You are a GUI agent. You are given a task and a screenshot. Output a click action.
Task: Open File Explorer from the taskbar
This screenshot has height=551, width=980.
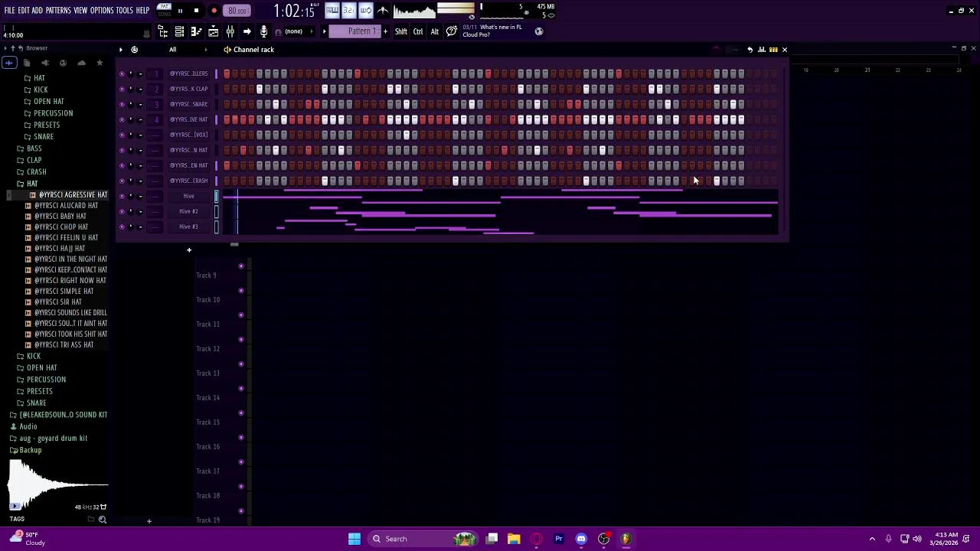514,539
